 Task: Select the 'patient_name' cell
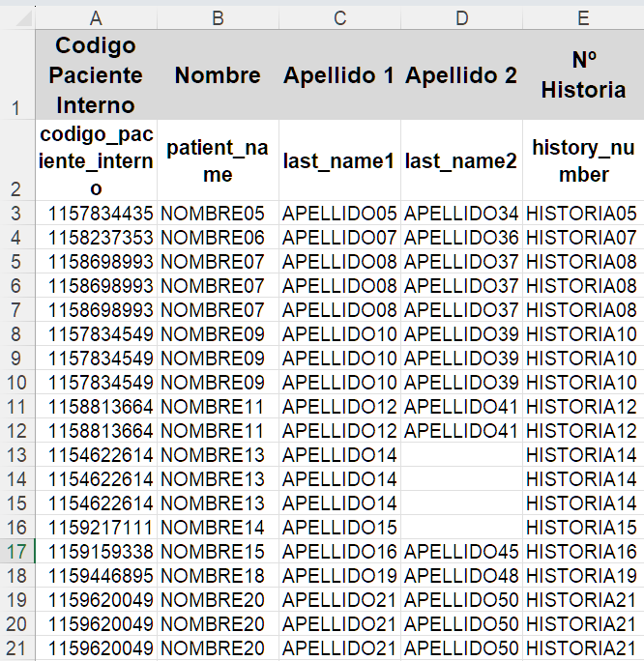click(218, 161)
